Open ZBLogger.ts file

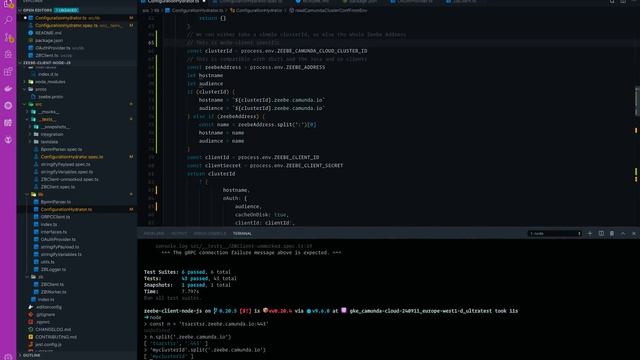[53, 269]
